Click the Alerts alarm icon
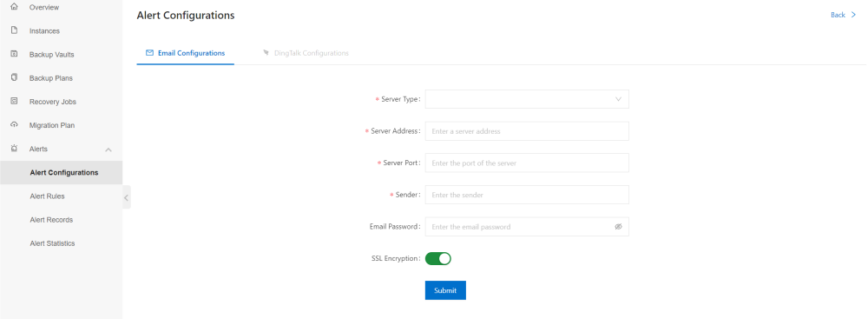This screenshot has height=319, width=868. point(15,149)
